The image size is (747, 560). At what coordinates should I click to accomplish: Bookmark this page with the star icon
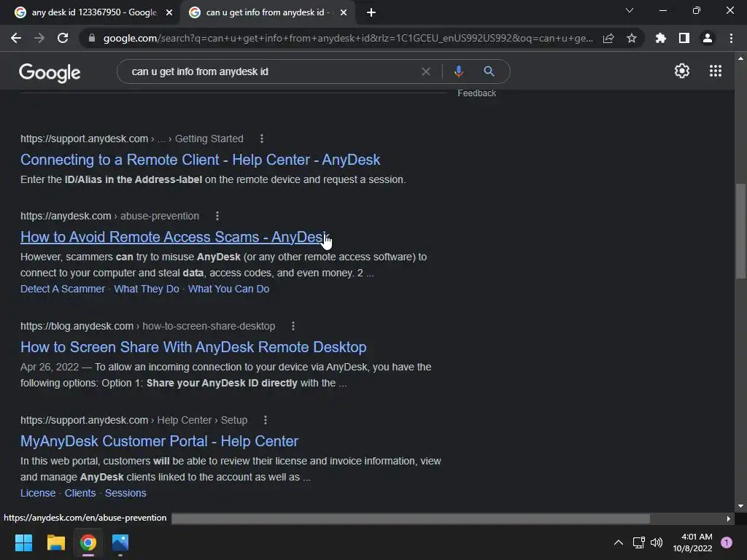[x=632, y=38]
